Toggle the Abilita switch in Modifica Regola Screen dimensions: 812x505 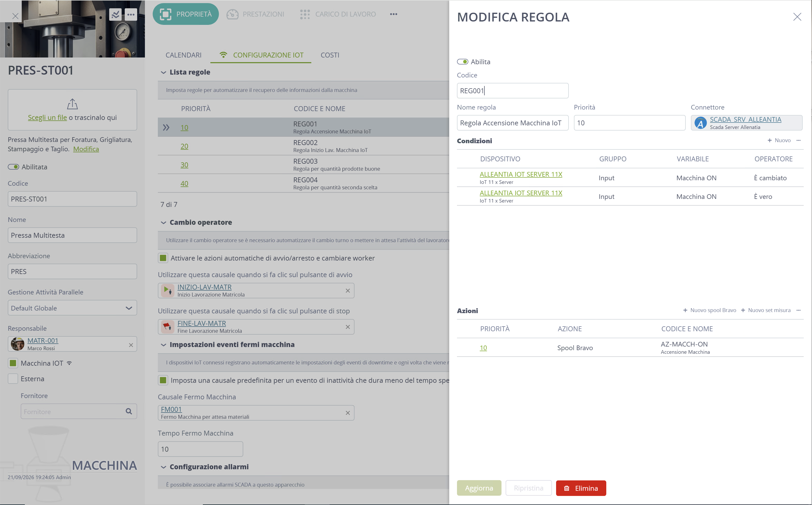(463, 61)
